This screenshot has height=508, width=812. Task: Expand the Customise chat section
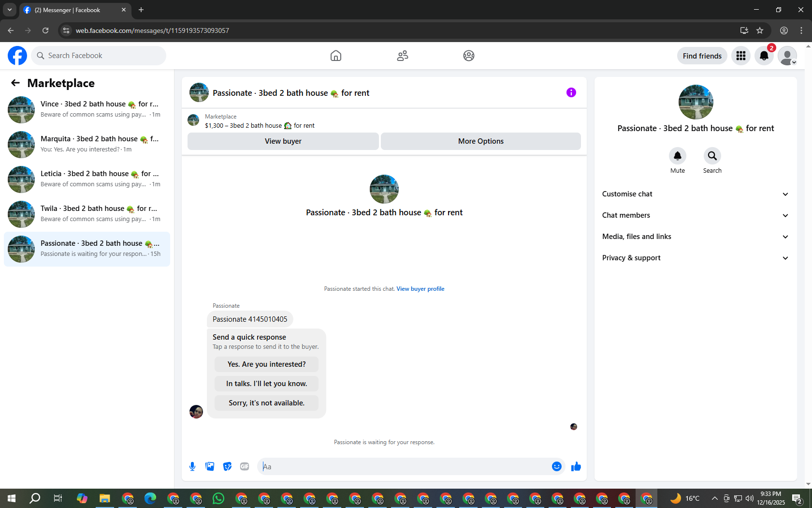click(x=696, y=194)
